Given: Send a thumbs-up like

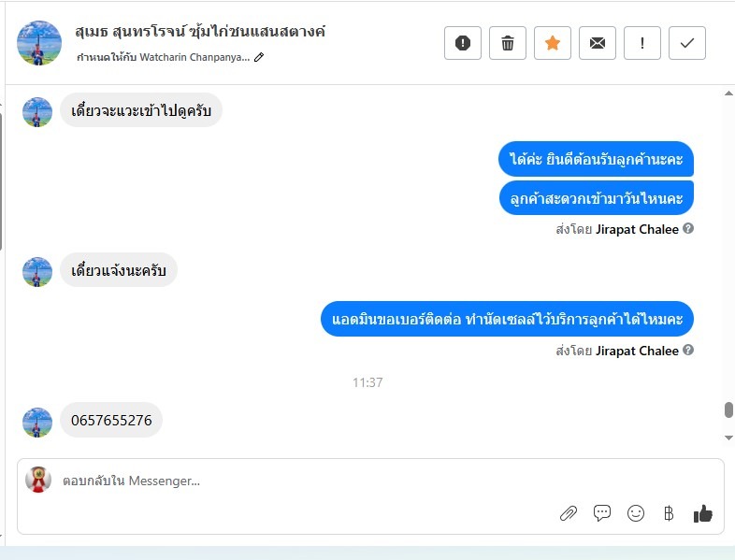Looking at the screenshot, I should tap(703, 513).
